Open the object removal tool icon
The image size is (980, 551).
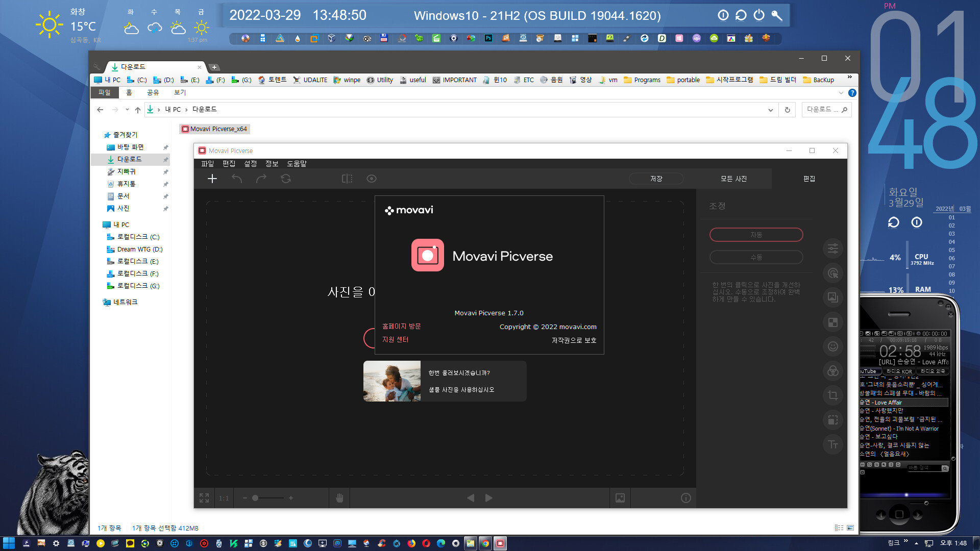point(833,273)
